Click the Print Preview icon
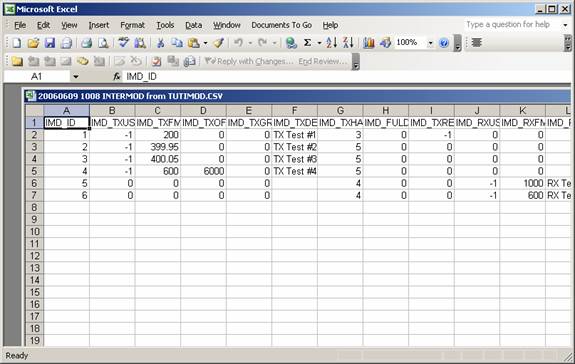 [x=103, y=43]
